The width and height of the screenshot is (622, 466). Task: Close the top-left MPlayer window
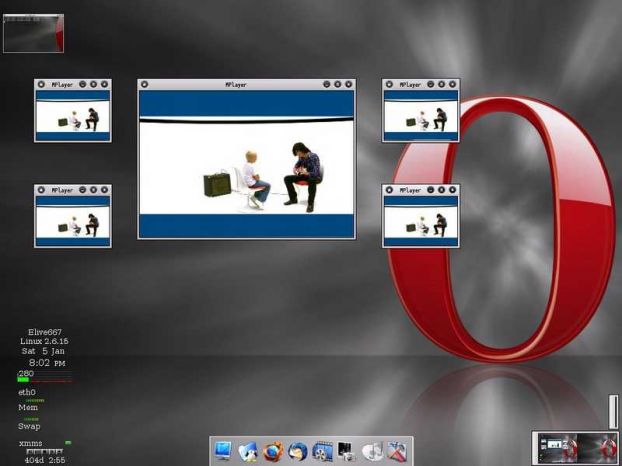coord(104,84)
